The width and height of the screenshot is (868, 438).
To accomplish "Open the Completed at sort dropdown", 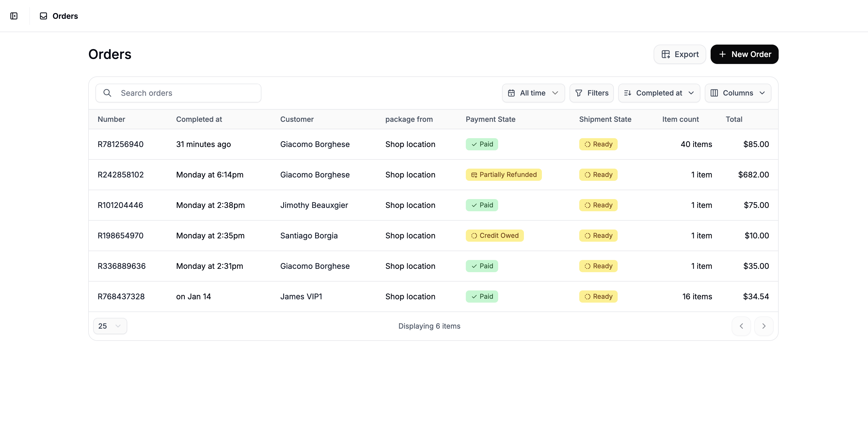I will [659, 93].
